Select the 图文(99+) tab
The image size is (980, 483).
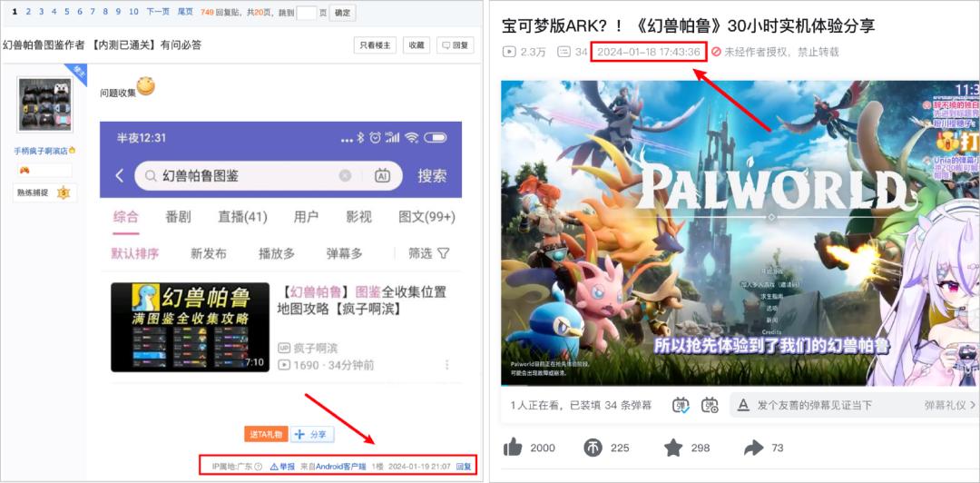click(426, 217)
